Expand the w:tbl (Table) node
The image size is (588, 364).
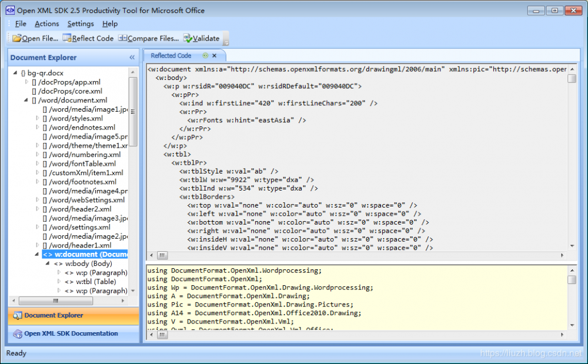[x=59, y=282]
